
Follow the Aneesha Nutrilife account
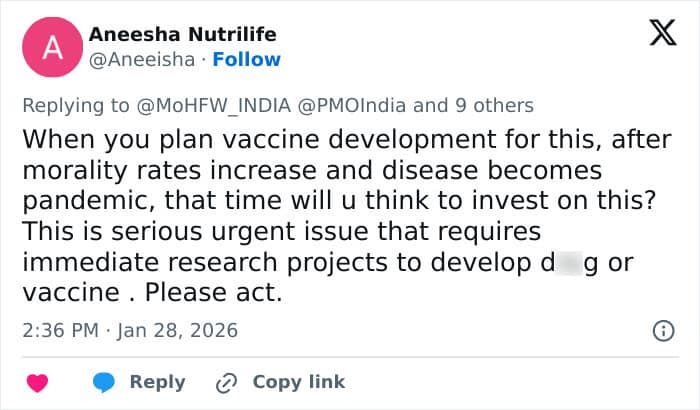(x=248, y=59)
